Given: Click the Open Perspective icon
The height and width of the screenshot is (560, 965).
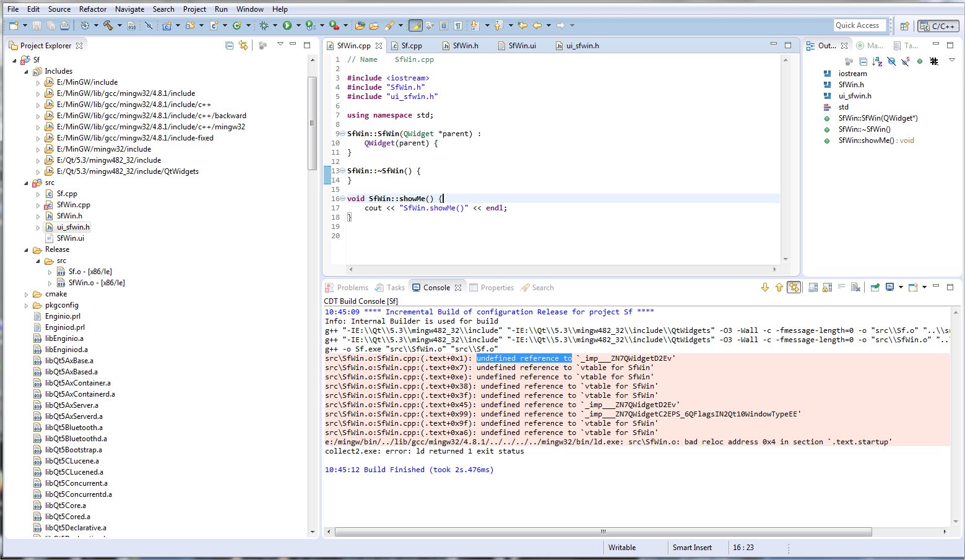Looking at the screenshot, I should (x=904, y=26).
